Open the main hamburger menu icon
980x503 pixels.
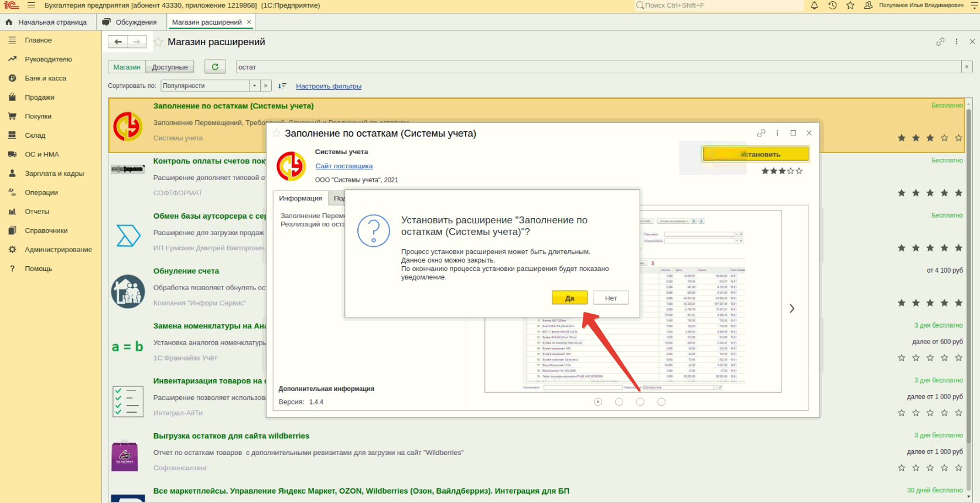tap(31, 5)
